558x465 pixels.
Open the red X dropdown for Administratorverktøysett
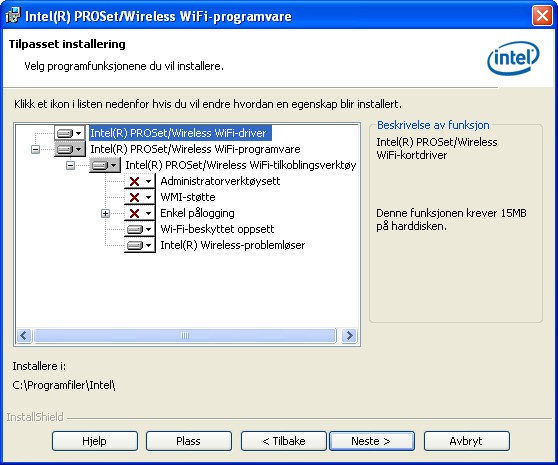point(140,181)
